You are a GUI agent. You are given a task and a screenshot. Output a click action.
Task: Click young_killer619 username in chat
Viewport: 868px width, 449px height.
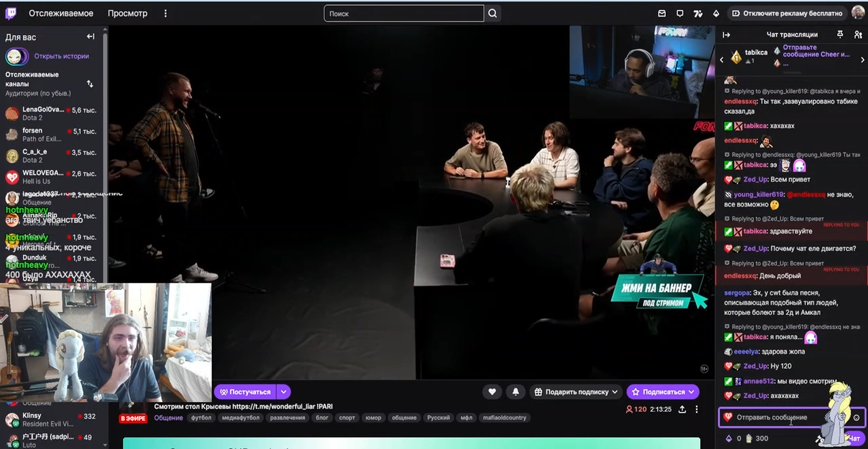759,195
